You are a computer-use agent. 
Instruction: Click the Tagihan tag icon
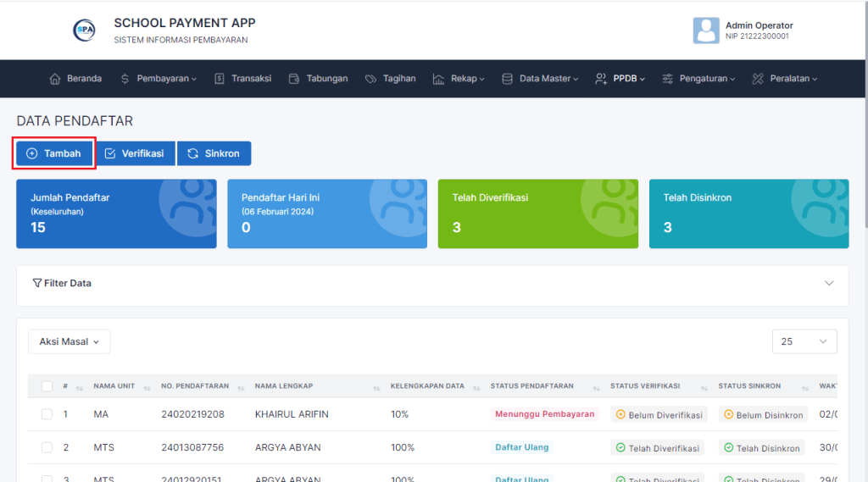[x=370, y=79]
